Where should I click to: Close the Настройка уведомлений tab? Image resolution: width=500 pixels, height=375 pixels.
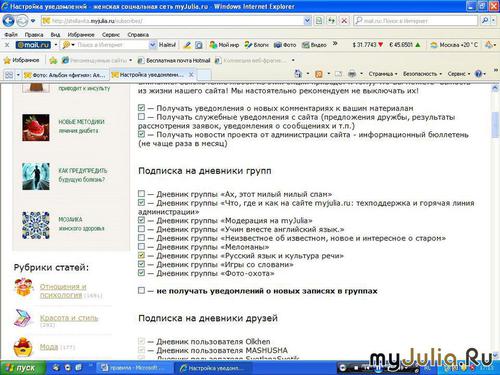191,75
